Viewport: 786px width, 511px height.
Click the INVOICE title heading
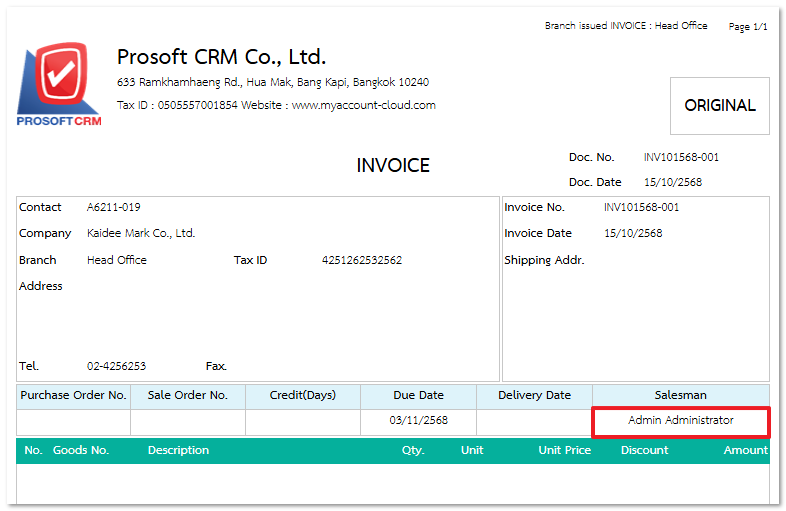[393, 166]
